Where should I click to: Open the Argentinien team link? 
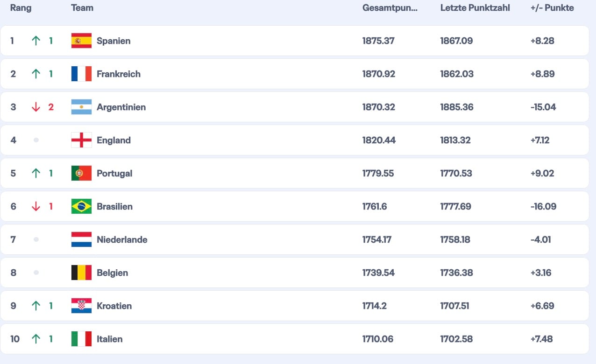point(121,107)
